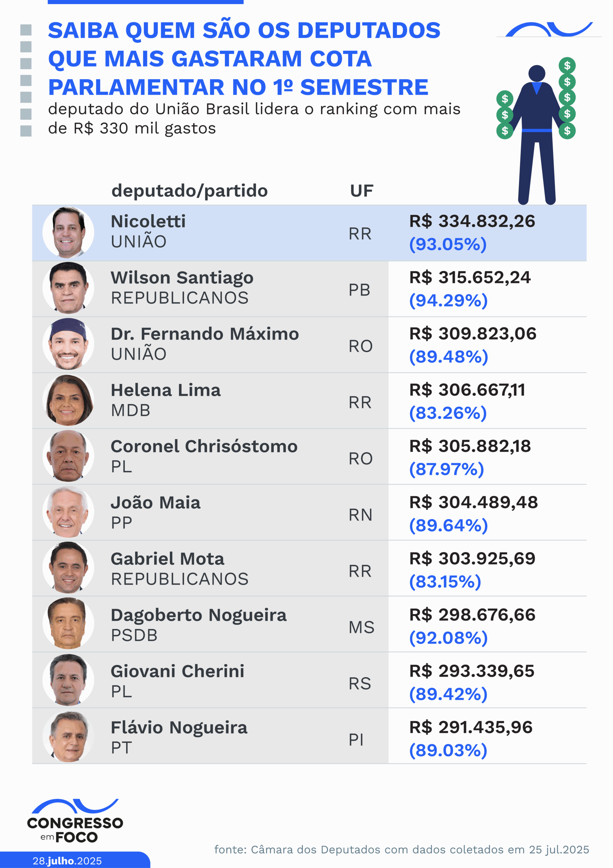The height and width of the screenshot is (868, 613).
Task: Click the main blue headline title
Action: coord(244,59)
